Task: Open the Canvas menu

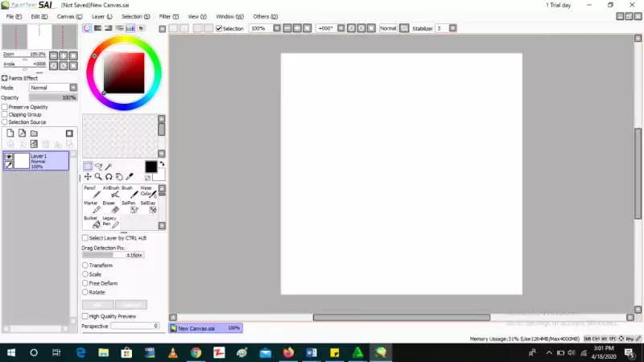Action: [x=68, y=16]
